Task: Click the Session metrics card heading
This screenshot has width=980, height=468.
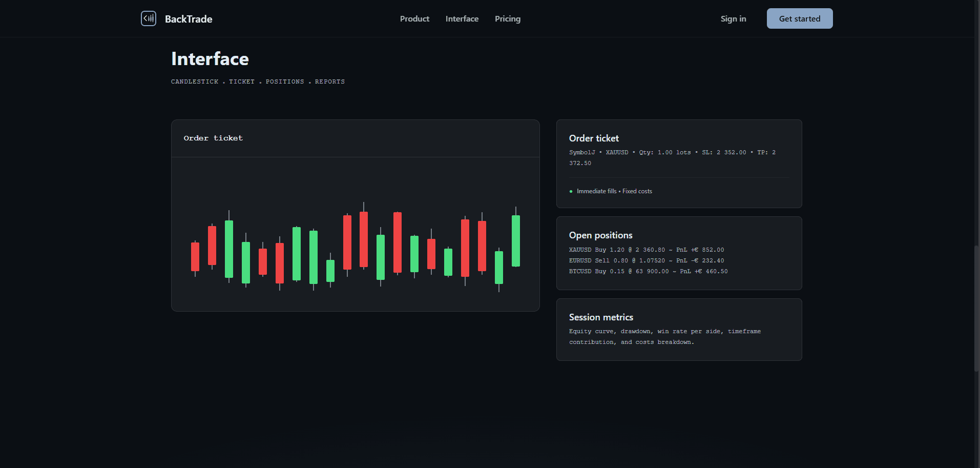Action: click(601, 317)
